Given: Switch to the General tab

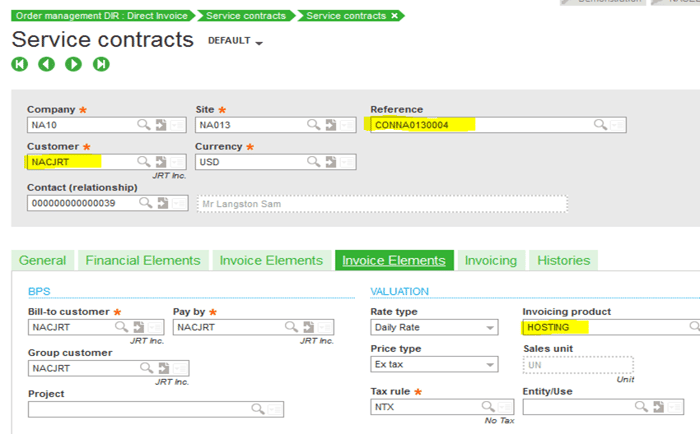Looking at the screenshot, I should pyautogui.click(x=42, y=260).
